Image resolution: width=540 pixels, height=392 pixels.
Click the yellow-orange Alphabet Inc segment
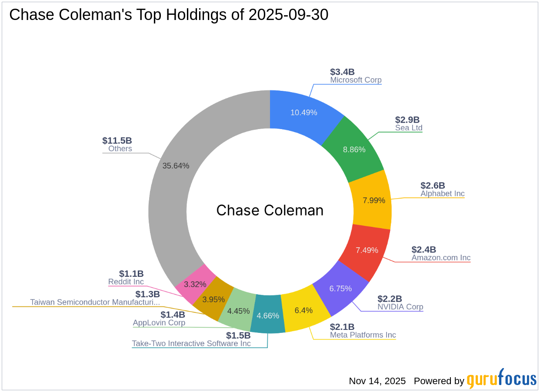[x=372, y=200]
